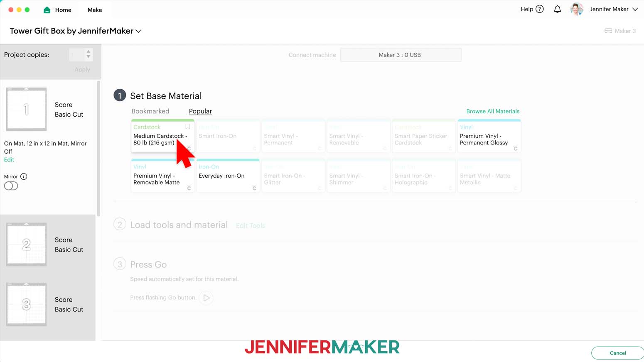Image resolution: width=644 pixels, height=362 pixels.
Task: Click the "Load tools and material" heading
Action: point(179,225)
